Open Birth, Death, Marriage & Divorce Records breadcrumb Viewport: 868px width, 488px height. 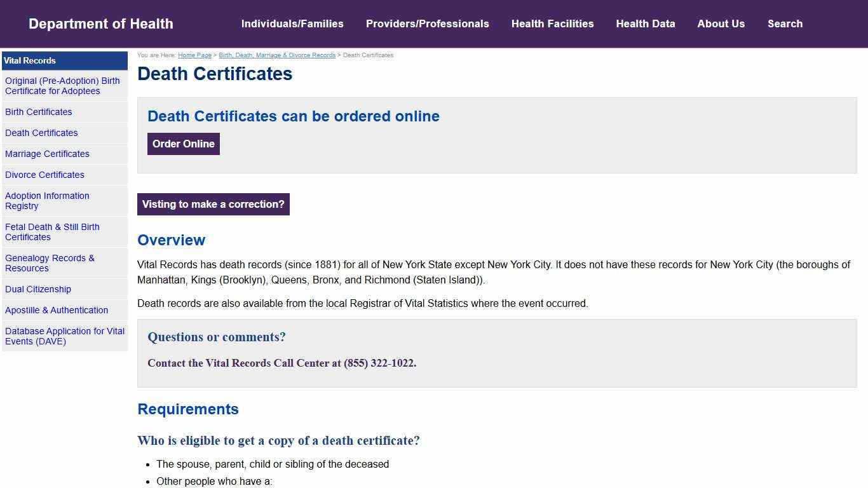click(277, 55)
